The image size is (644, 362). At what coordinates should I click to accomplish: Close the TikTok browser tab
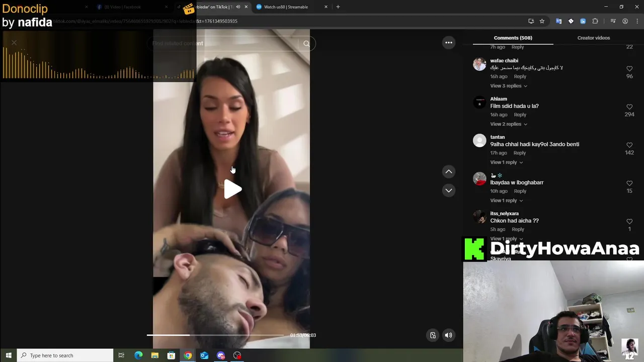point(246,7)
